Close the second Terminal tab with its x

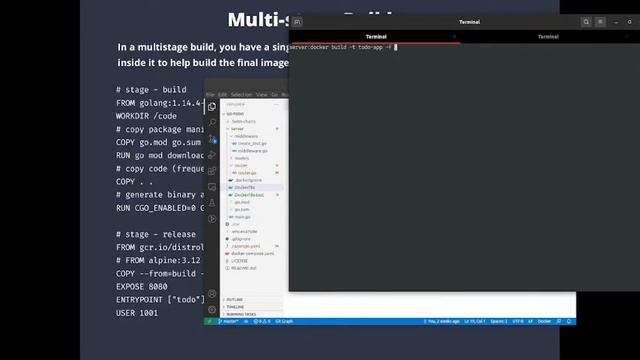pyautogui.click(x=627, y=37)
